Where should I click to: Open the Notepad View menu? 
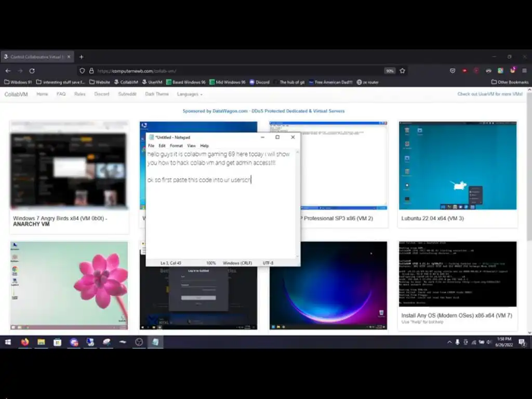click(191, 145)
